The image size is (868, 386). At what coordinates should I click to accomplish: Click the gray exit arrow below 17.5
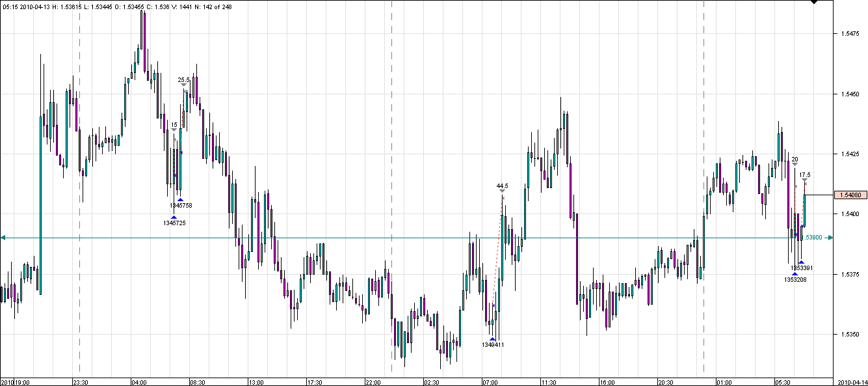[804, 180]
